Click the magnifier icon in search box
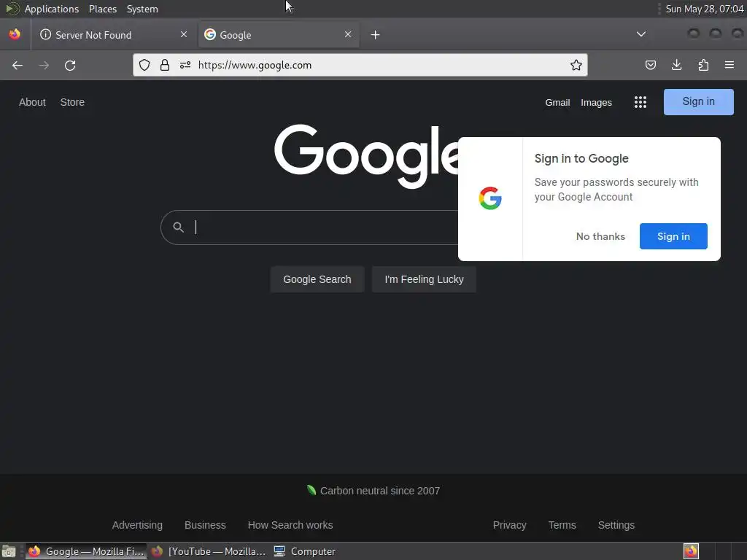This screenshot has height=560, width=747. coord(178,227)
